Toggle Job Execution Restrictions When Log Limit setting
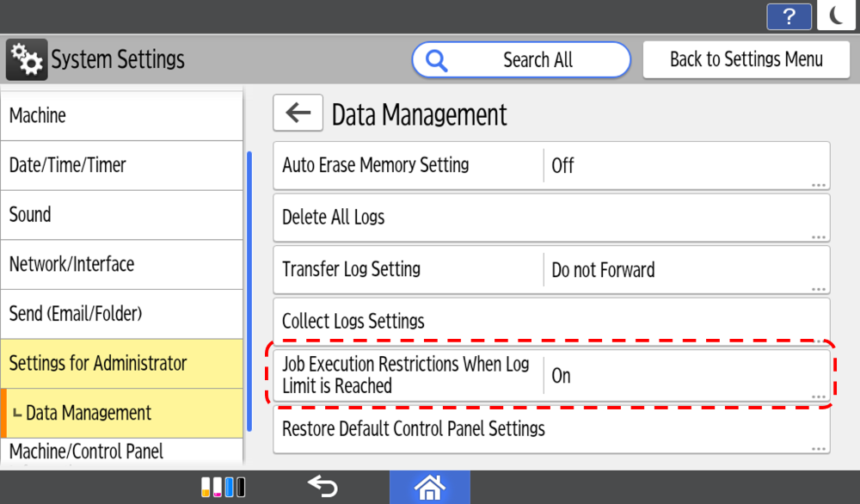Viewport: 860px width, 504px height. [x=550, y=376]
